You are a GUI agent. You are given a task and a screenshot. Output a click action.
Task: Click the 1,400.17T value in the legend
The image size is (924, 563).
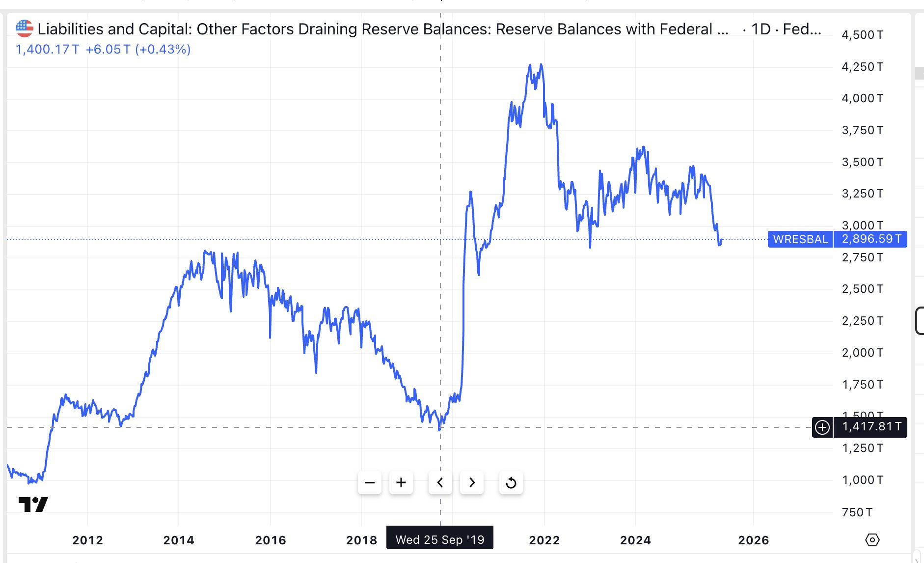[48, 50]
